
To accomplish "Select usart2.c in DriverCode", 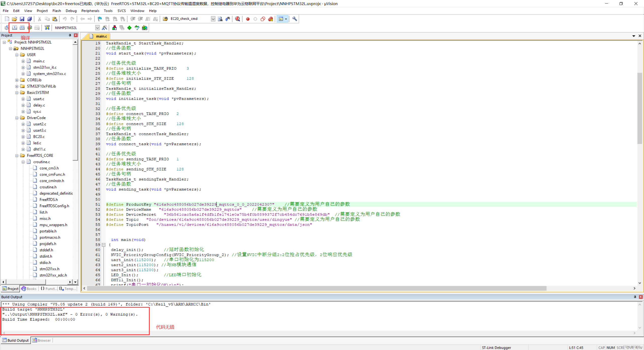I will (40, 124).
